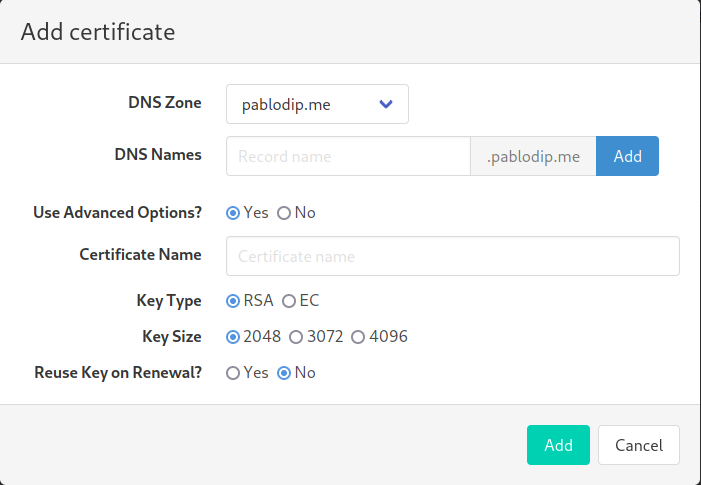
Task: Focus the Certificate name text field
Action: (453, 256)
